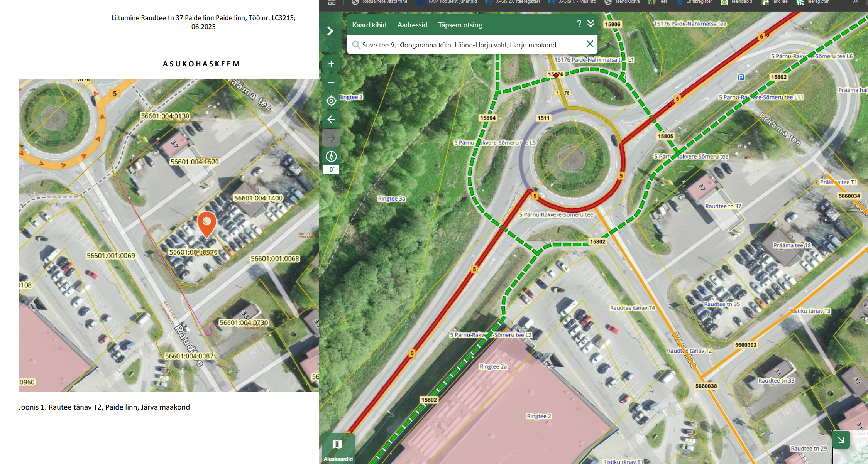Expand the side panel with the right chevron
The height and width of the screenshot is (464, 868).
330,31
